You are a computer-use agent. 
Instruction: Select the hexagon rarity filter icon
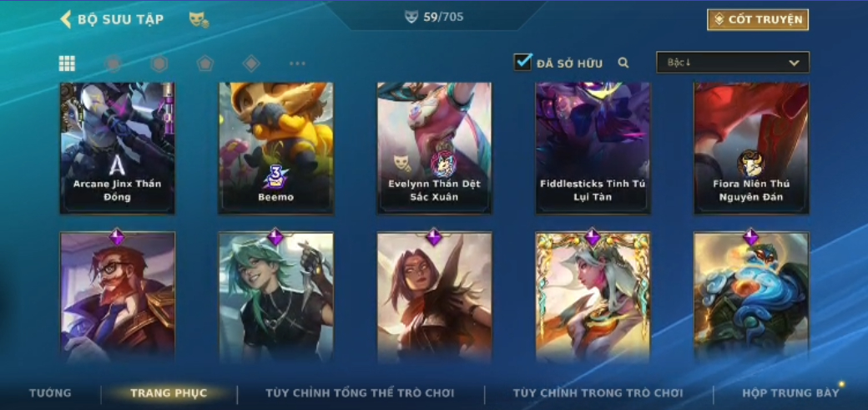pyautogui.click(x=159, y=63)
